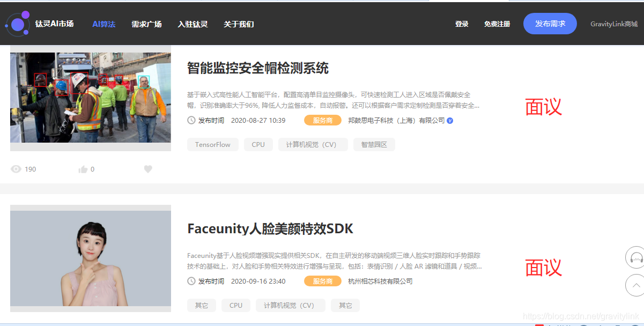644x326 pixels.
Task: Click the 免费注册 link
Action: coord(497,24)
